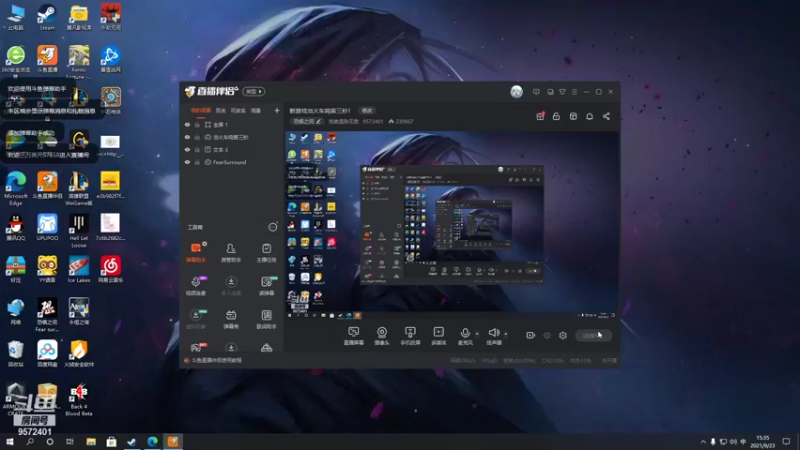Select the FearSurround source row
The width and height of the screenshot is (800, 450).
point(232,162)
